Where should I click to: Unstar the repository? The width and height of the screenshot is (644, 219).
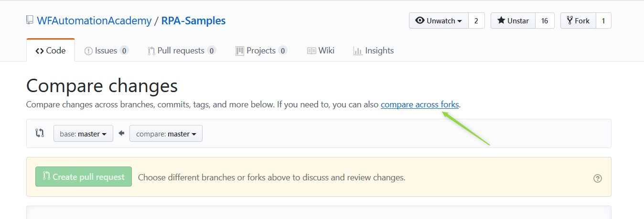(513, 21)
